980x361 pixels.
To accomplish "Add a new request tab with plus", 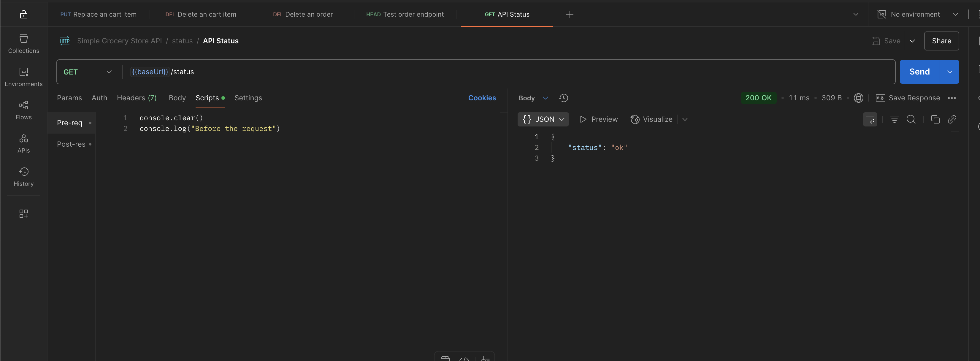I will pos(570,15).
